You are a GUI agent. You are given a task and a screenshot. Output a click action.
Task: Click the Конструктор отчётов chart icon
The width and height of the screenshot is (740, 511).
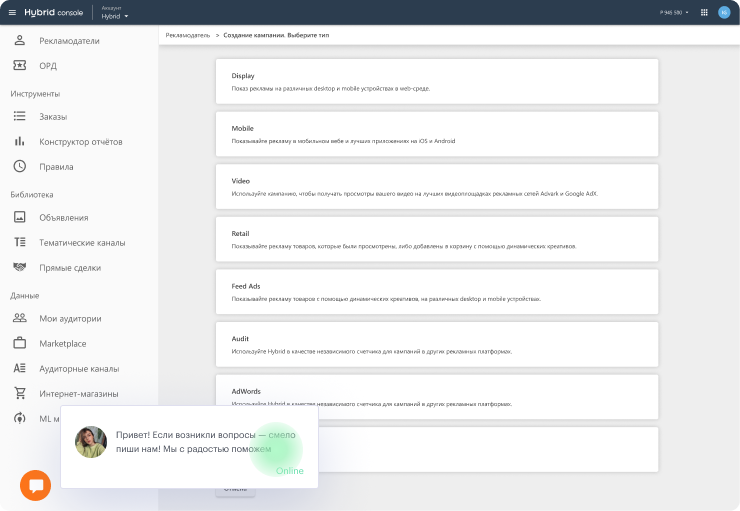(x=19, y=142)
